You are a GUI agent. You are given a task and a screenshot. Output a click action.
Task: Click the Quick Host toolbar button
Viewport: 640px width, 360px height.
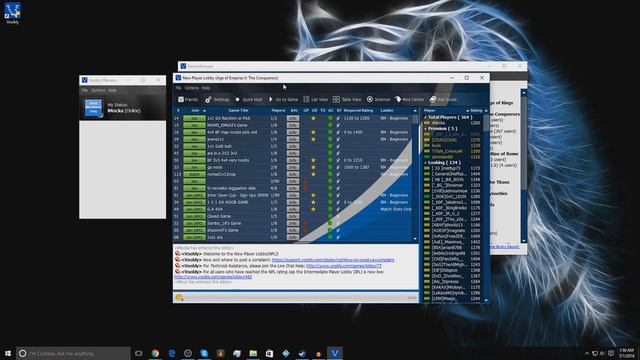coord(249,100)
